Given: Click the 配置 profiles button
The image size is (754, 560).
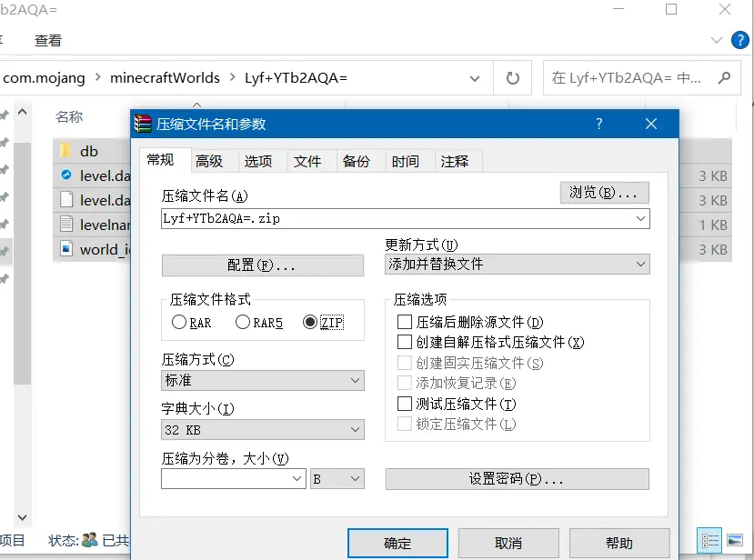Looking at the screenshot, I should coord(263,265).
